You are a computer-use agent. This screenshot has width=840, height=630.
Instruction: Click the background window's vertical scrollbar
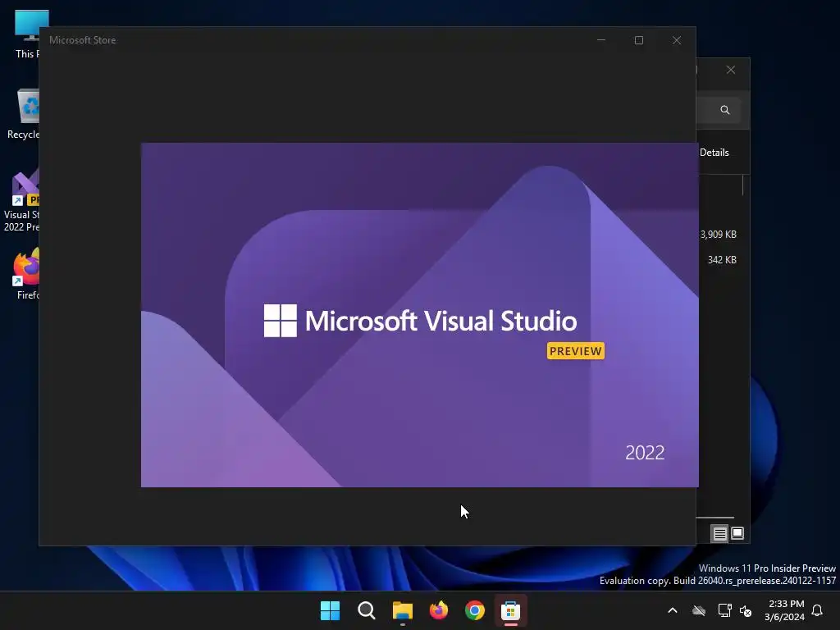click(743, 185)
